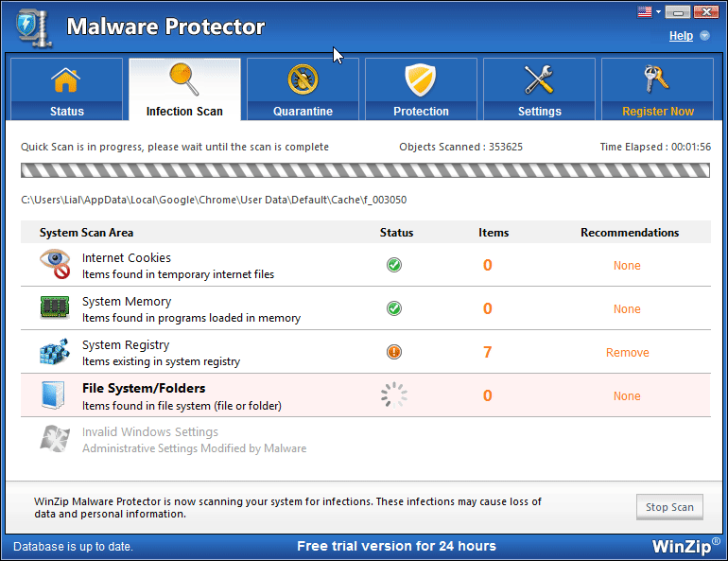Open the Register Now tab
Viewport: 728px width, 561px height.
657,89
